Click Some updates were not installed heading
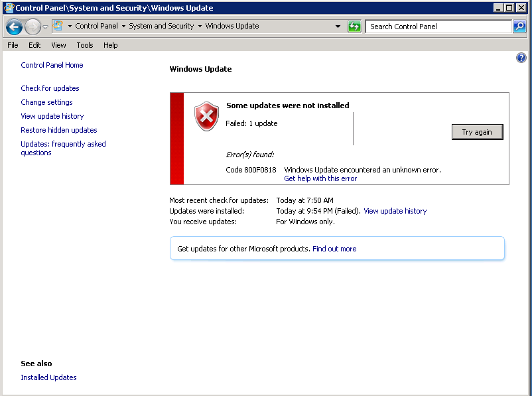This screenshot has width=532, height=396. [x=288, y=105]
